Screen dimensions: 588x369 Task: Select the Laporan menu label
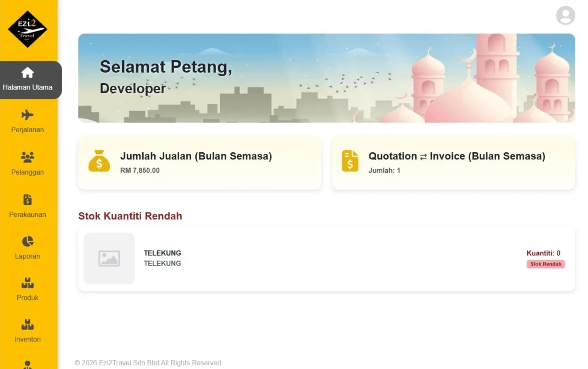click(x=28, y=256)
